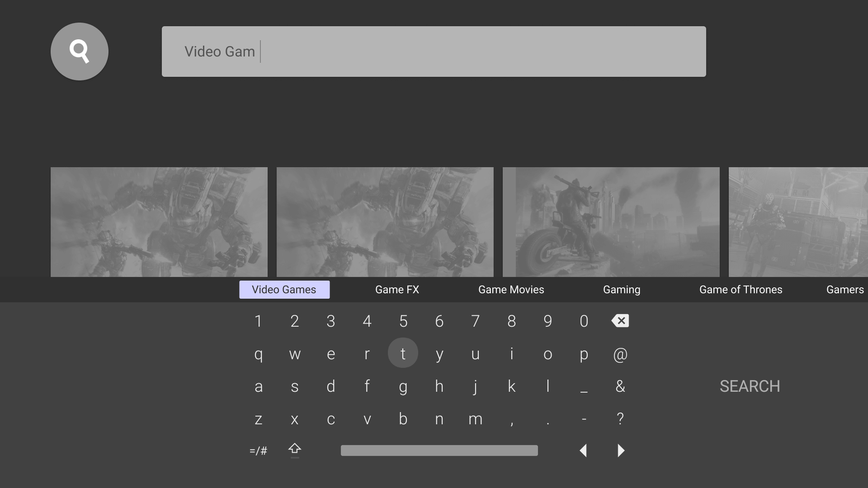This screenshot has width=868, height=488.
Task: Tap the letter i key
Action: (512, 354)
